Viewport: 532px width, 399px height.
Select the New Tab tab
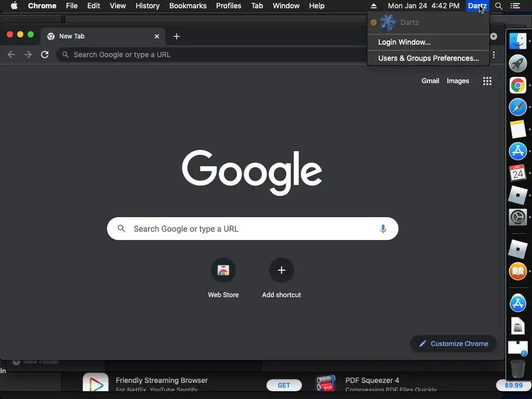tap(103, 36)
